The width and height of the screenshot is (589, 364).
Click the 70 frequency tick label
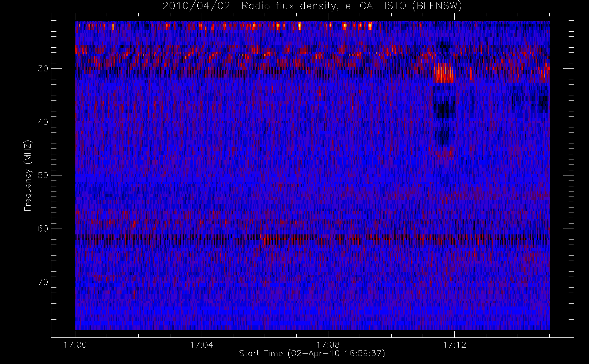point(43,282)
